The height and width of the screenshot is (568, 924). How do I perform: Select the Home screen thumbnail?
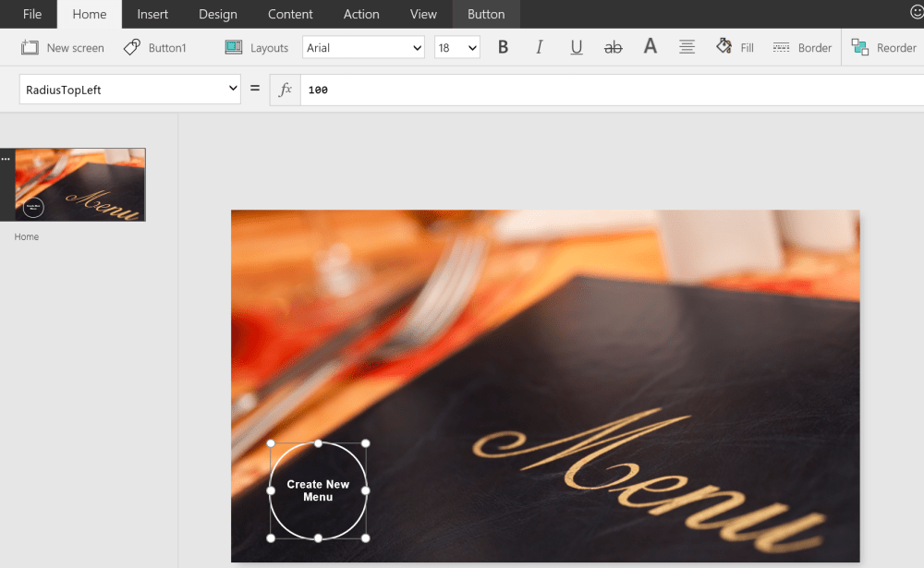[79, 185]
